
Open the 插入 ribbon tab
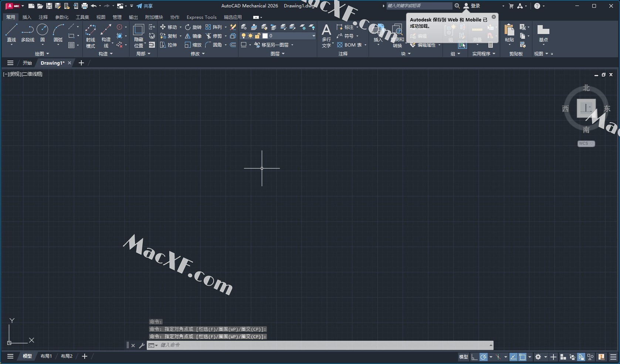(x=27, y=17)
